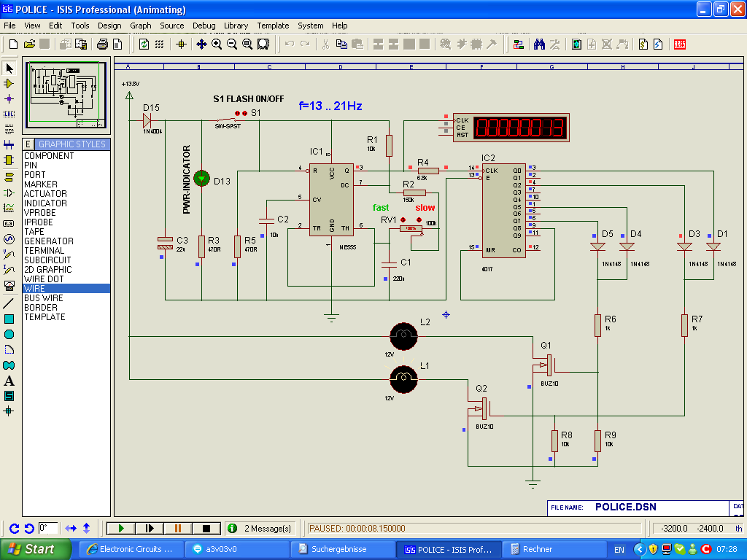The height and width of the screenshot is (560, 747).
Task: Choose the generator mode tool
Action: (x=9, y=238)
